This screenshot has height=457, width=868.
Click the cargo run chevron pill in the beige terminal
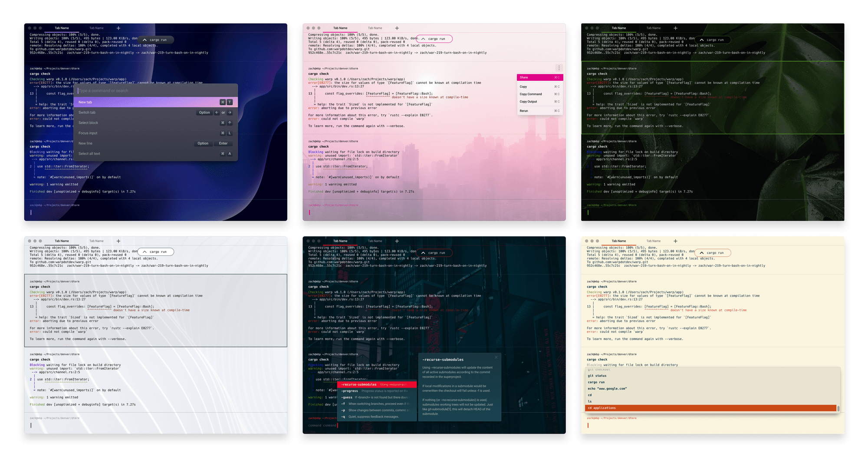(712, 253)
